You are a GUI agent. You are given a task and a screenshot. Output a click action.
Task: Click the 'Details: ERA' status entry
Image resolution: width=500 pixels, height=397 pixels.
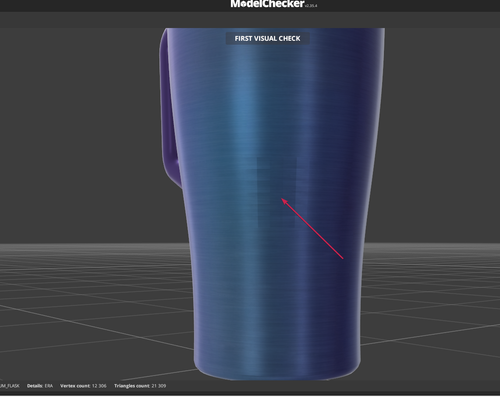(40, 386)
